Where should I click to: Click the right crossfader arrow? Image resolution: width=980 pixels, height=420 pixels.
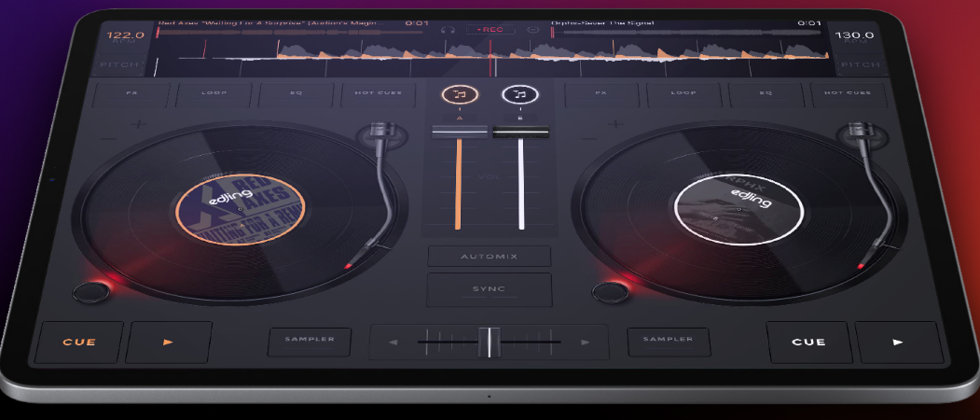click(585, 343)
